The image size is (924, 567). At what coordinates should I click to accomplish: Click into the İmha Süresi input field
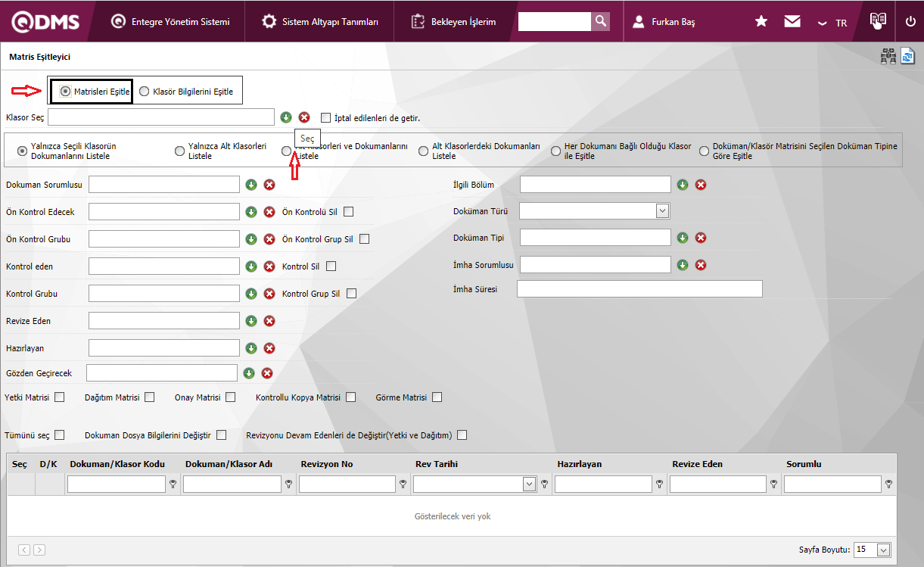coord(639,289)
